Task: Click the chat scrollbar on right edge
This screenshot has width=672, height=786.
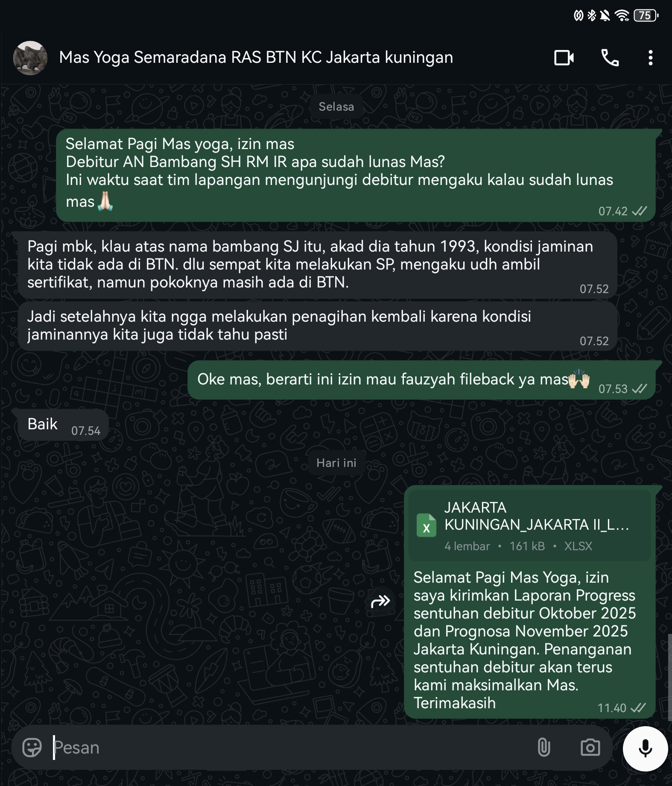Action: 669,677
